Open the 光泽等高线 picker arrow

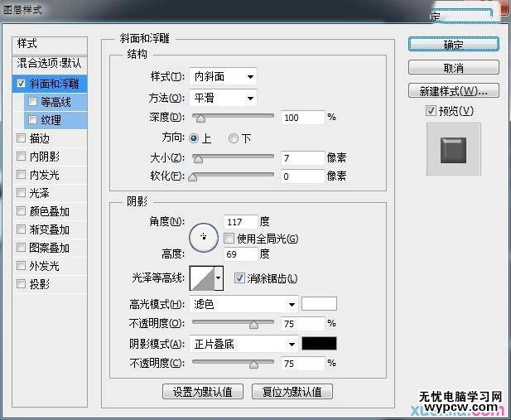click(219, 278)
